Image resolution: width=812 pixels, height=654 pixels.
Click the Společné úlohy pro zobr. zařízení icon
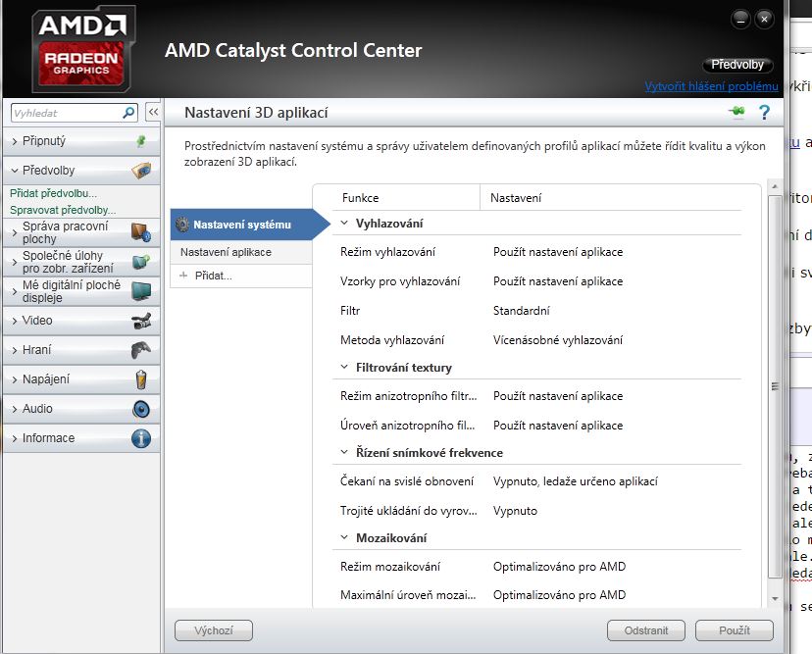point(141,262)
